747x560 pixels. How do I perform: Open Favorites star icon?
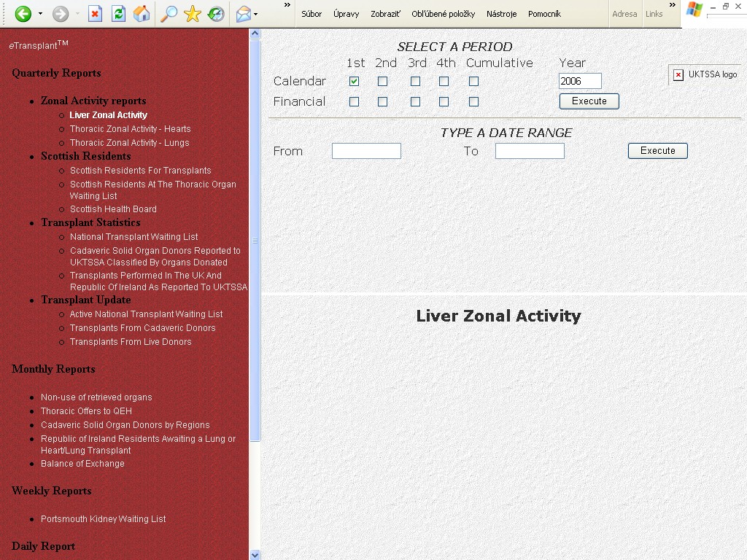tap(193, 14)
